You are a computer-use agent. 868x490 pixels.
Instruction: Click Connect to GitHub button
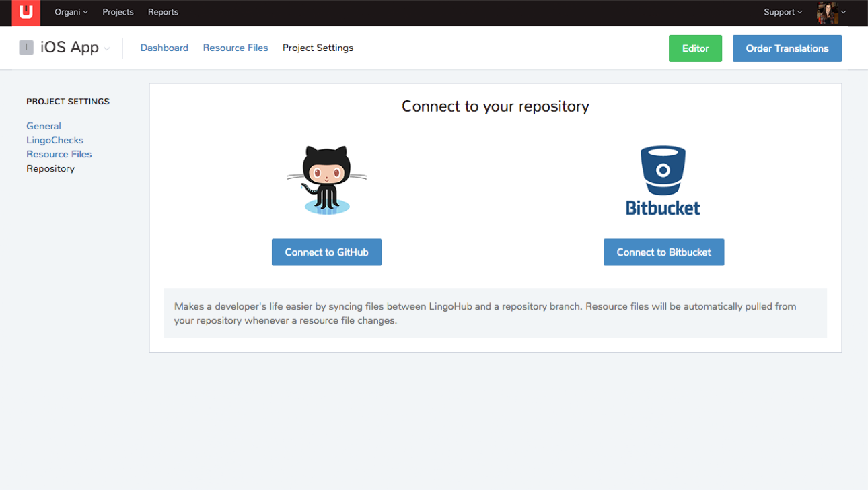point(326,252)
